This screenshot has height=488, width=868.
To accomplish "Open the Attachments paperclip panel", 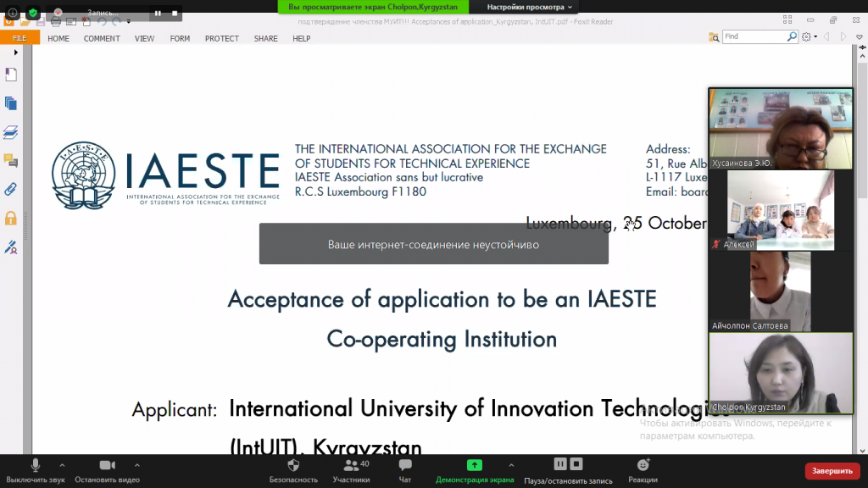I will coord(11,190).
